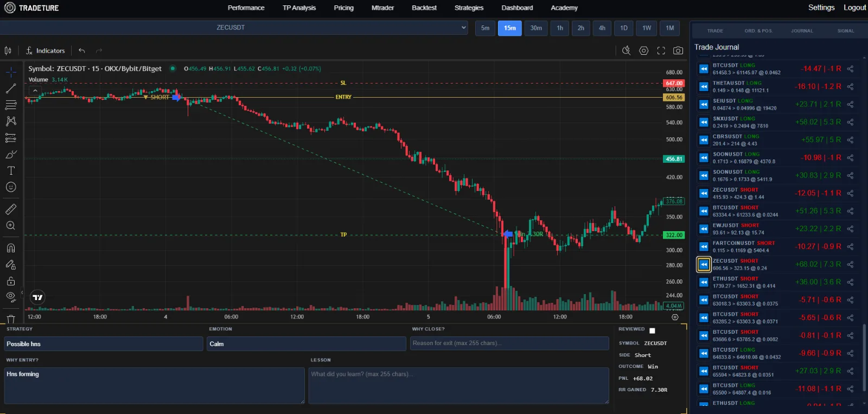Select the ruler measure tool
The height and width of the screenshot is (414, 868).
(11, 209)
